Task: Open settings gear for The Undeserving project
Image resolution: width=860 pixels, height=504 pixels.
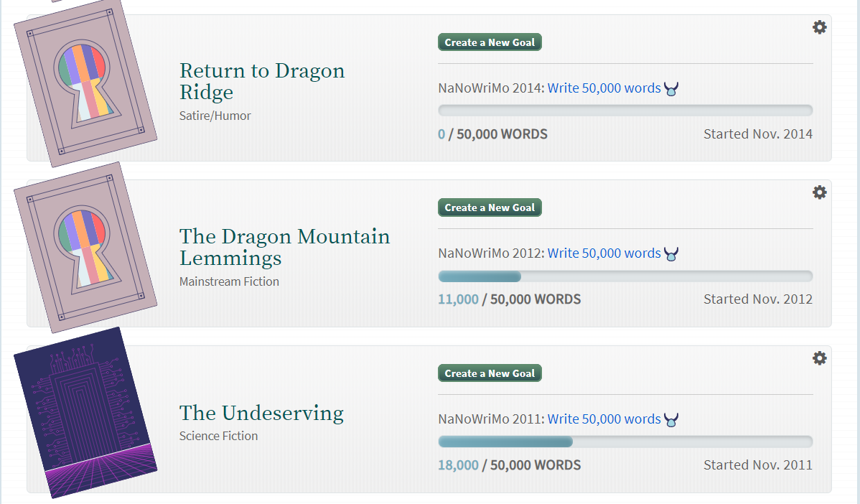Action: 819,358
